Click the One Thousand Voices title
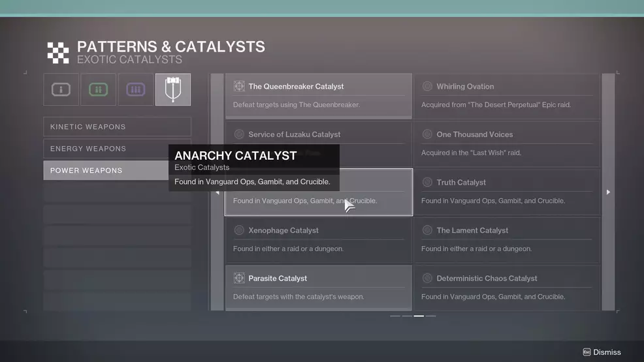Screen dimensions: 644x362 point(474,134)
